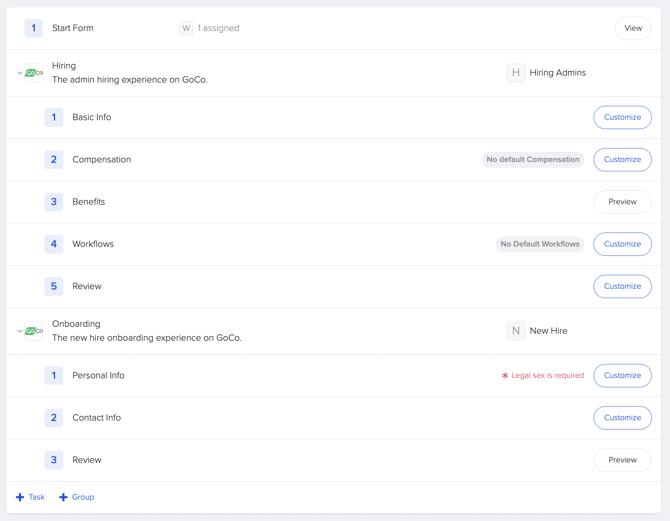Select step 4 badge beside Workflows
The width and height of the screenshot is (670, 521).
[54, 244]
